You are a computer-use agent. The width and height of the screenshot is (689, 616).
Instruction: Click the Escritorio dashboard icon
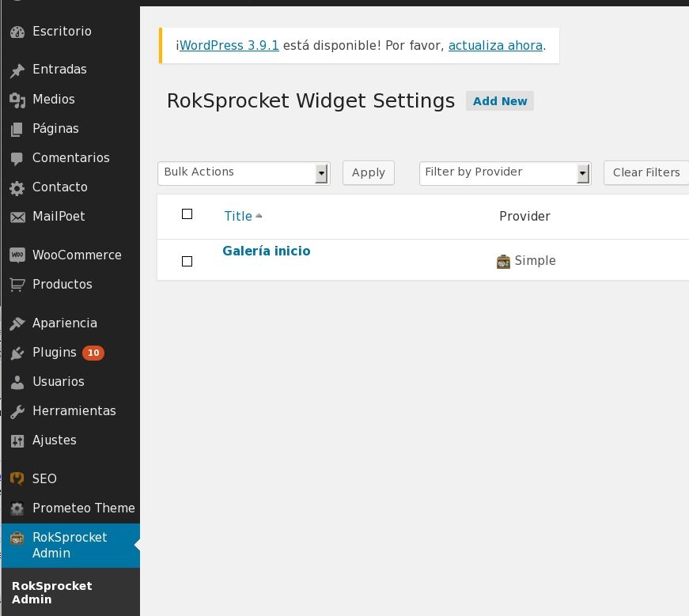(17, 32)
